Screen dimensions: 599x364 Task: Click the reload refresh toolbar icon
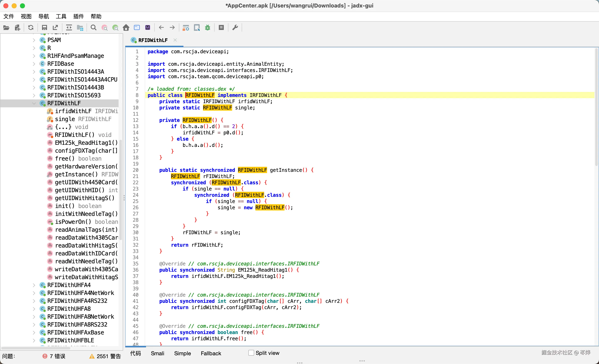(x=31, y=27)
